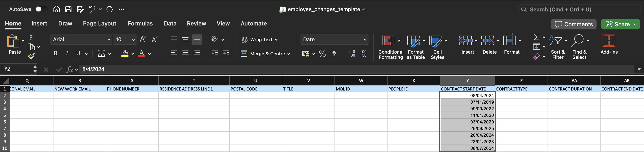Click the Decrease Indent icon
The height and width of the screenshot is (152, 644).
pyautogui.click(x=215, y=54)
